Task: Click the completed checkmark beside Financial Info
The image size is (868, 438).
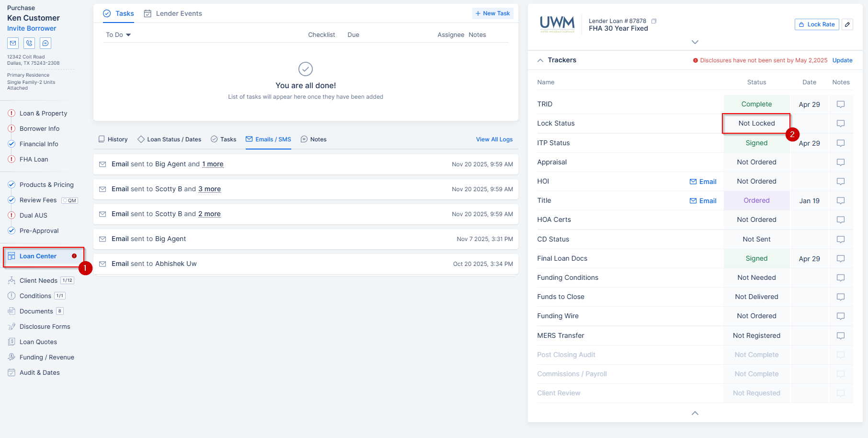Action: [11, 144]
